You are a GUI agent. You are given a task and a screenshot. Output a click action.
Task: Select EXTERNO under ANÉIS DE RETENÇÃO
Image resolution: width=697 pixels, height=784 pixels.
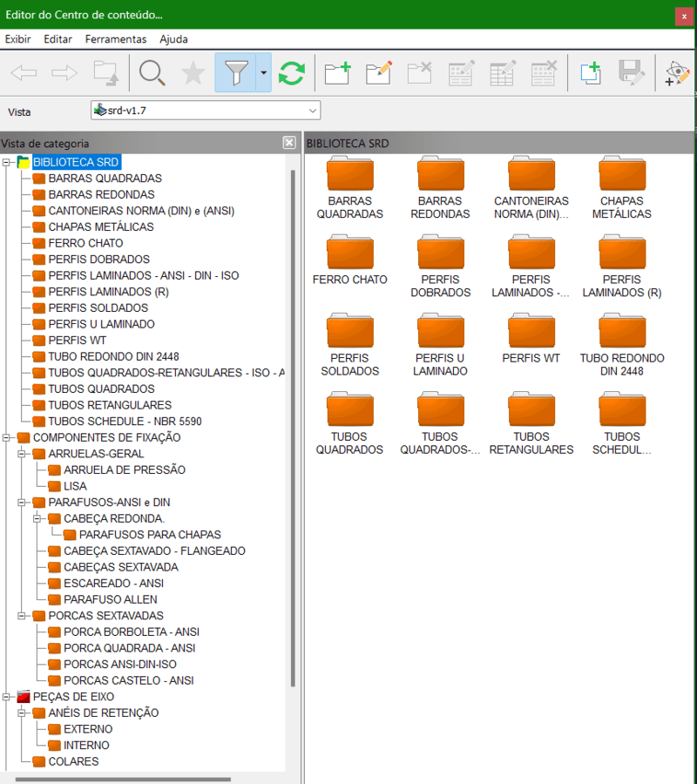(x=88, y=729)
